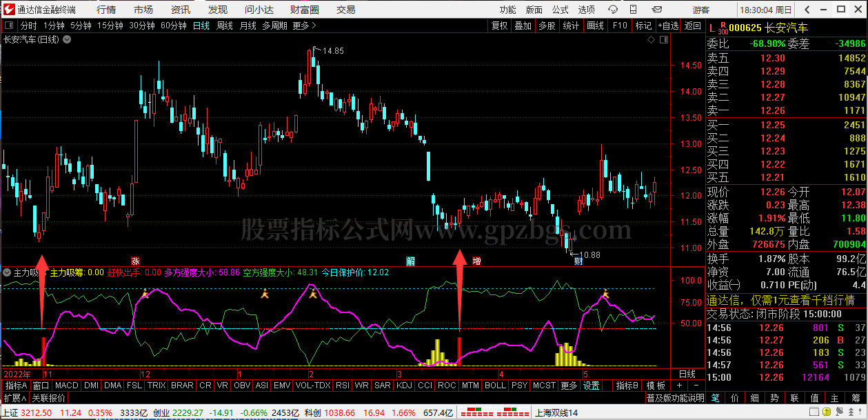Select the BOLL indicator tab
Screen dimensions: 868x420
pos(495,386)
